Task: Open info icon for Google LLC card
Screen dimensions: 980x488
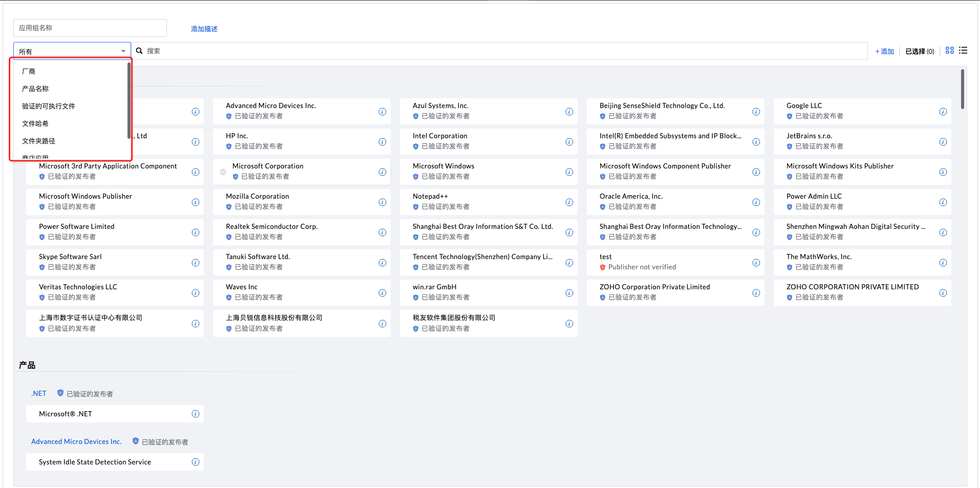Action: [x=943, y=112]
